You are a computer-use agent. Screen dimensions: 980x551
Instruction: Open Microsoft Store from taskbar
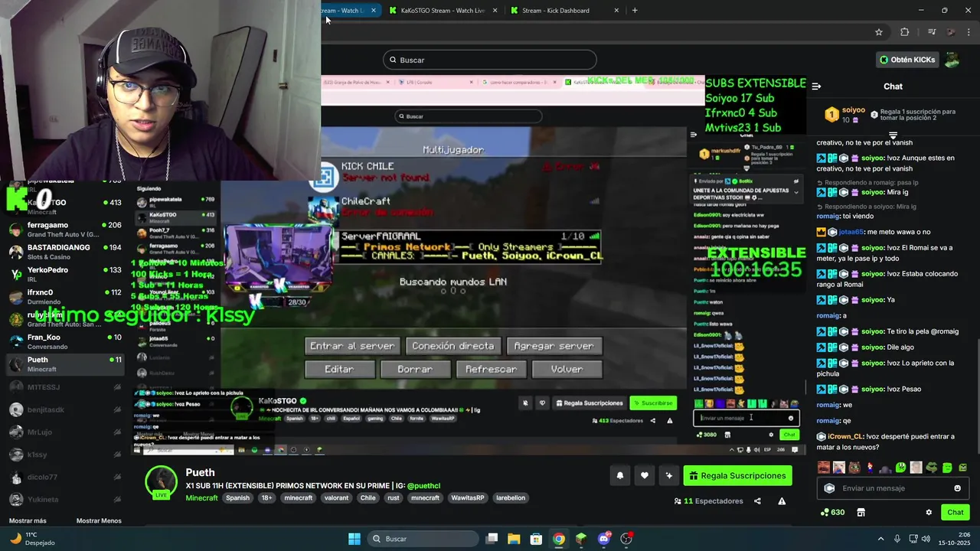537,539
